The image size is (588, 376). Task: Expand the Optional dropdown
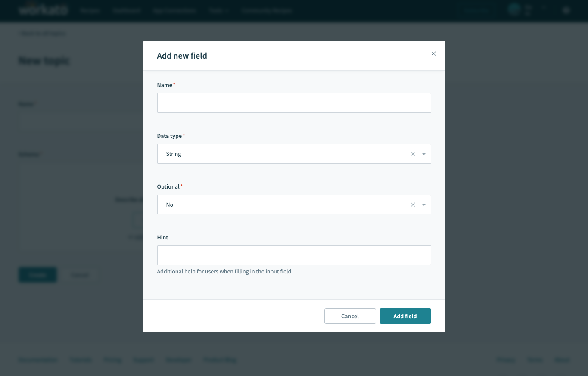click(423, 205)
